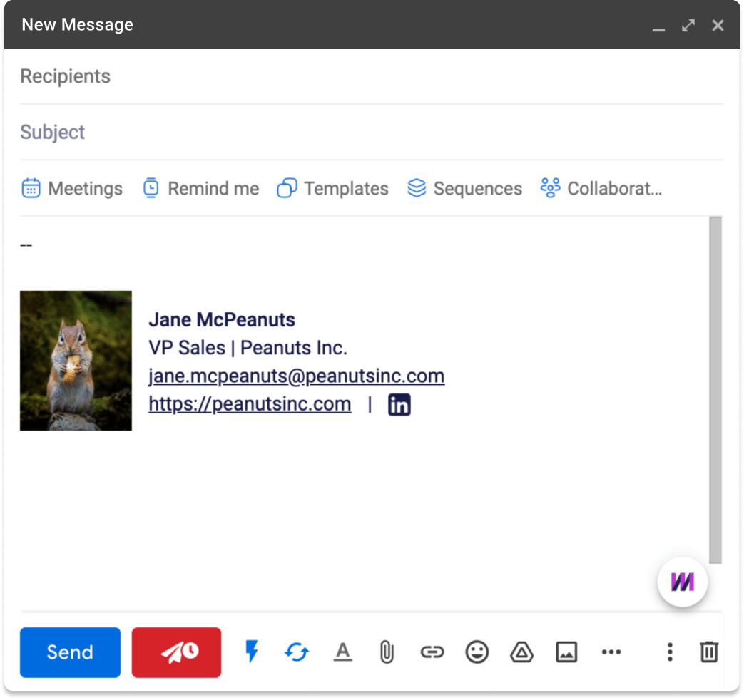744x700 pixels.
Task: Toggle the formatting options bar
Action: (x=342, y=652)
